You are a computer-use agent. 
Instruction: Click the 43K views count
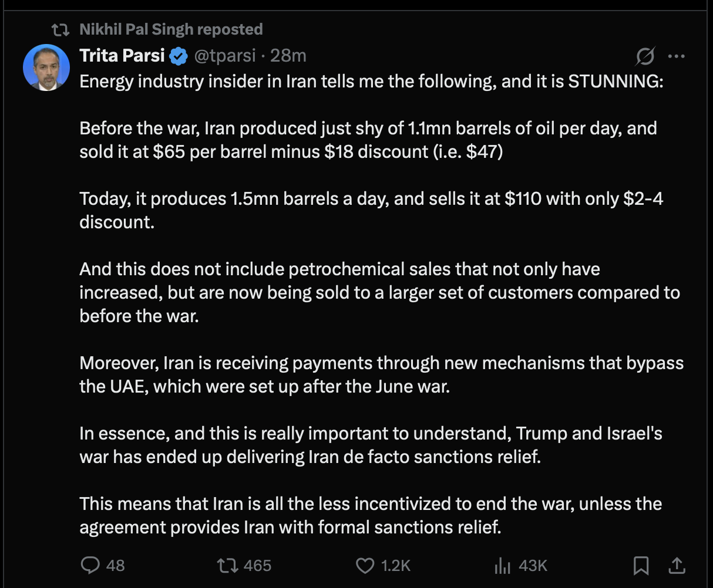tap(533, 565)
